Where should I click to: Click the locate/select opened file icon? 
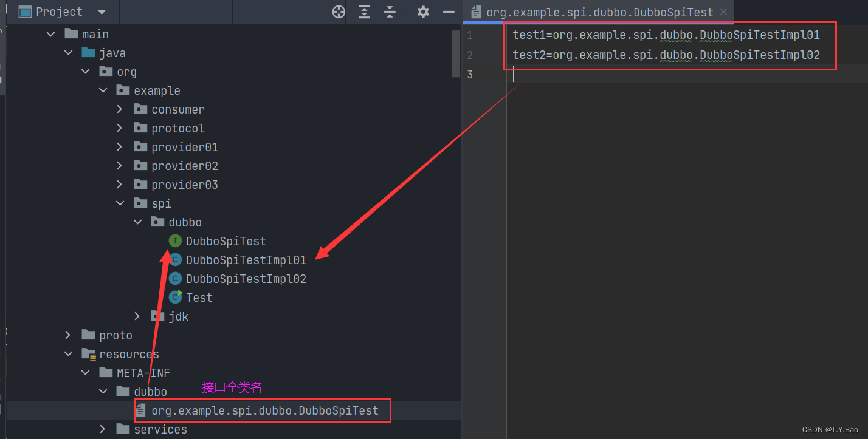point(339,12)
